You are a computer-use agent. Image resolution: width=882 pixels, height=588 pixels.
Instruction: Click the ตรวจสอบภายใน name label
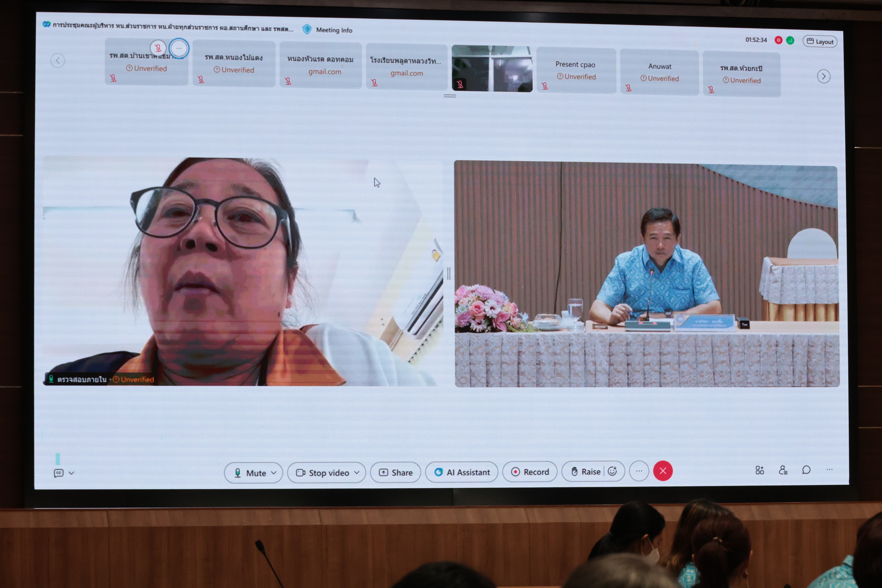[82, 379]
